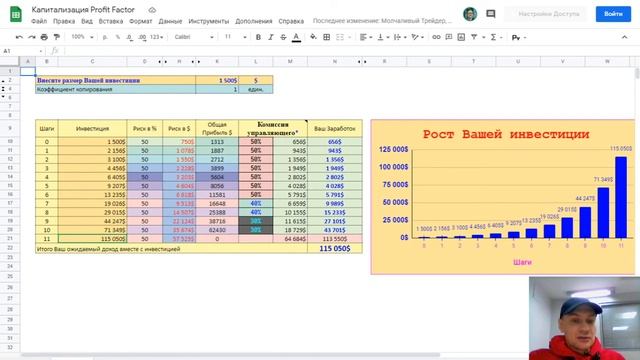
Task: Click the blue Войти button
Action: [x=613, y=14]
